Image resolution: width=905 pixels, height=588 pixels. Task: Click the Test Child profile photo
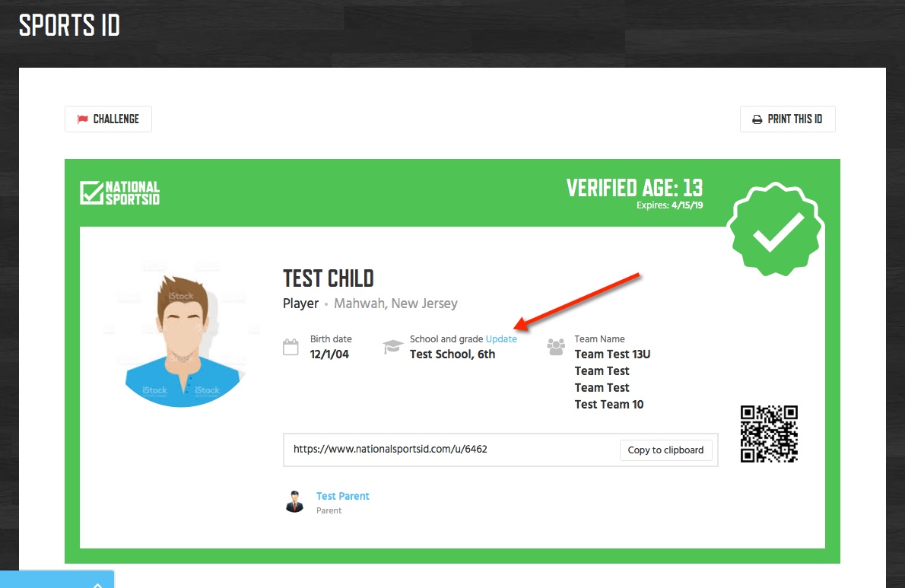183,335
